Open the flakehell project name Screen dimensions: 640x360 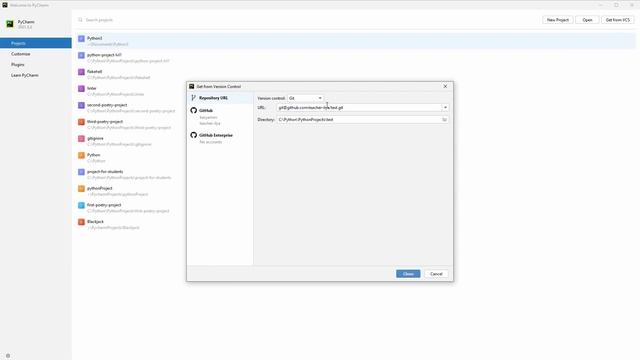click(x=94, y=72)
